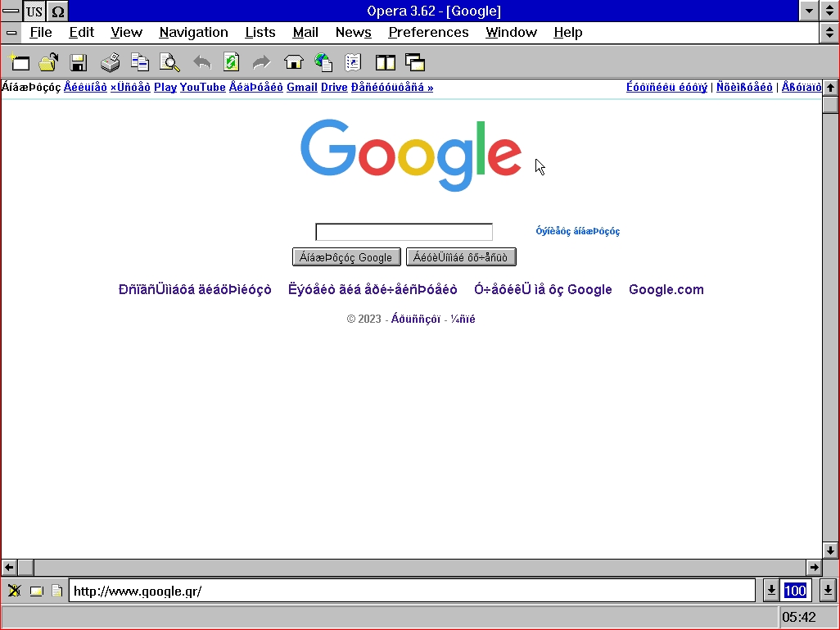Open the Play link in top bar
840x630 pixels.
(165, 88)
